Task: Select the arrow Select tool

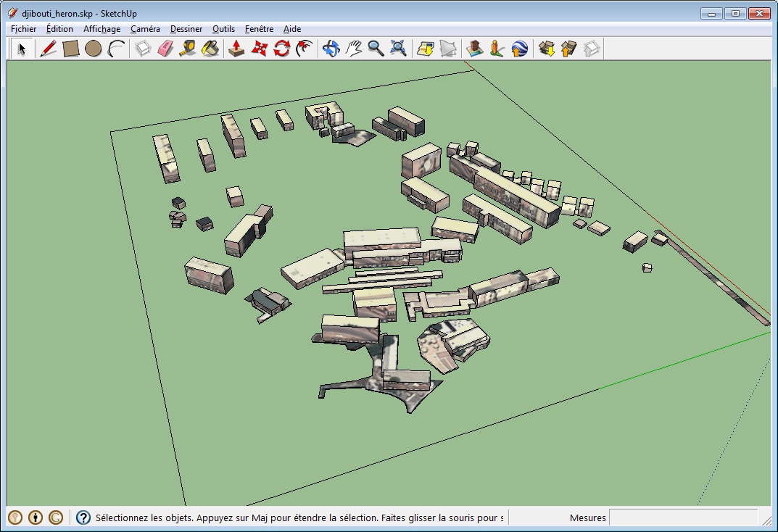Action: 21,49
